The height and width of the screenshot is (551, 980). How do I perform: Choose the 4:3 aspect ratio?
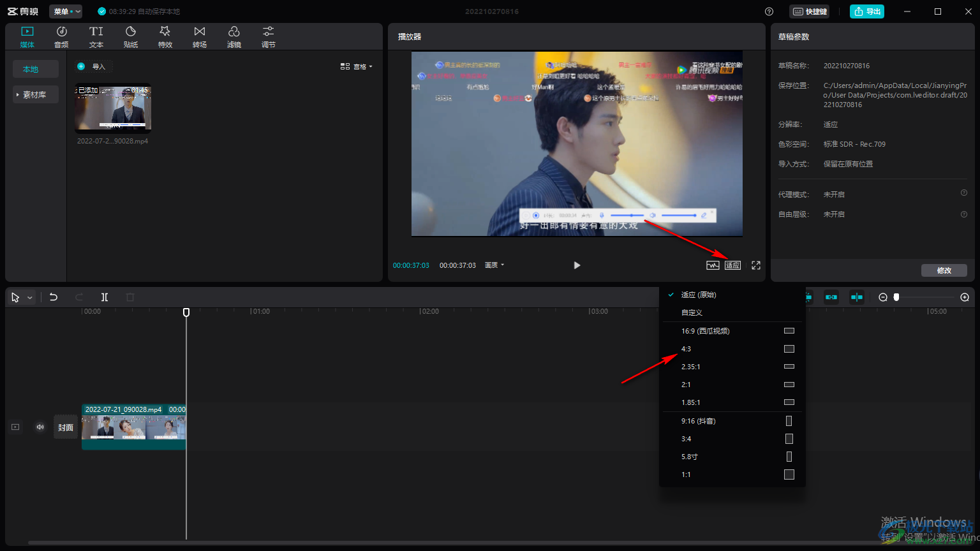[732, 349]
